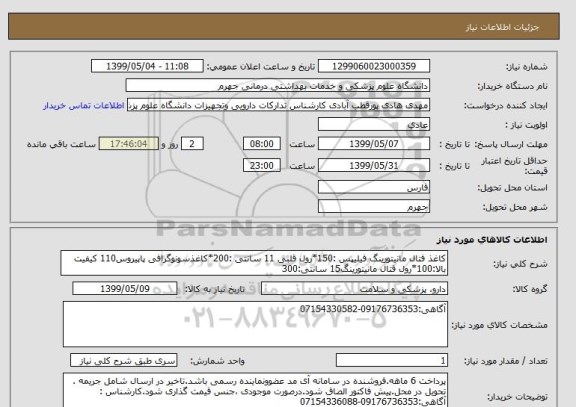
Task: Click the label نام دستگاه خریدار
Action: 512,86
